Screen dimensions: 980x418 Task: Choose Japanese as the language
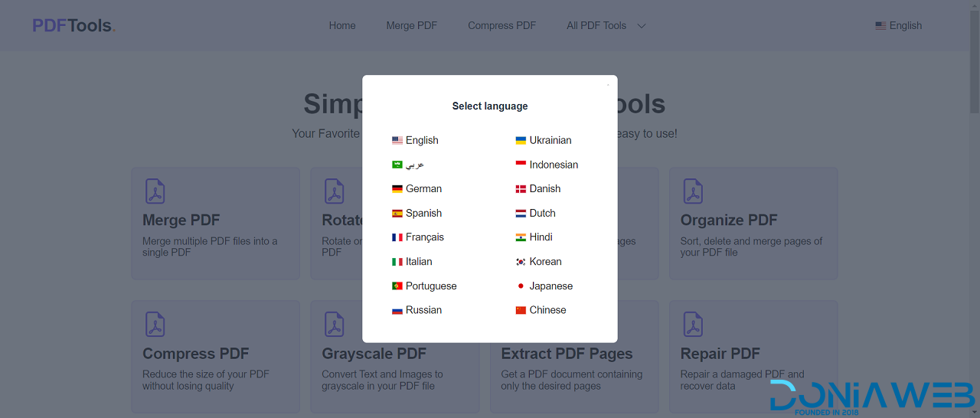click(x=550, y=286)
